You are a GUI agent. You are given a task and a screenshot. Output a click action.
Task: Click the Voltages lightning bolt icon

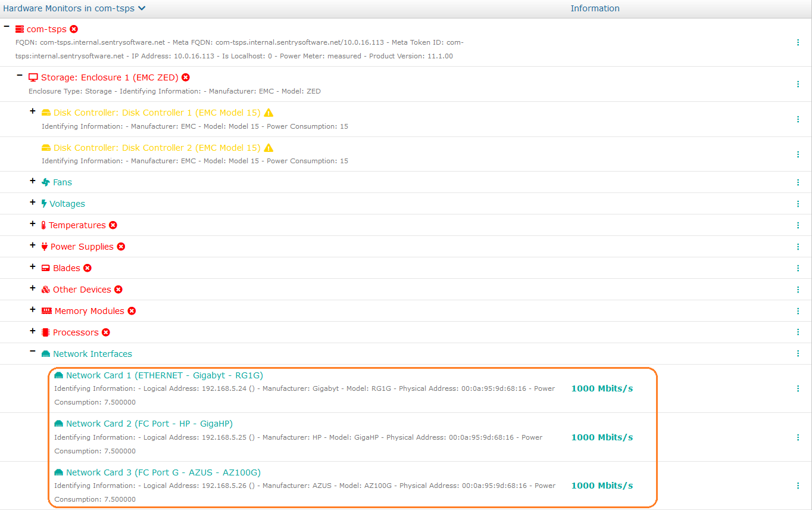point(44,204)
